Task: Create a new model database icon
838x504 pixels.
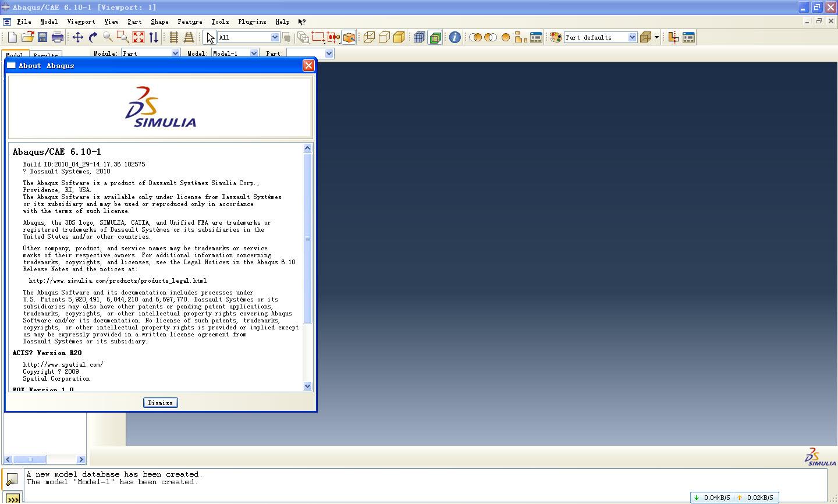Action: point(12,37)
